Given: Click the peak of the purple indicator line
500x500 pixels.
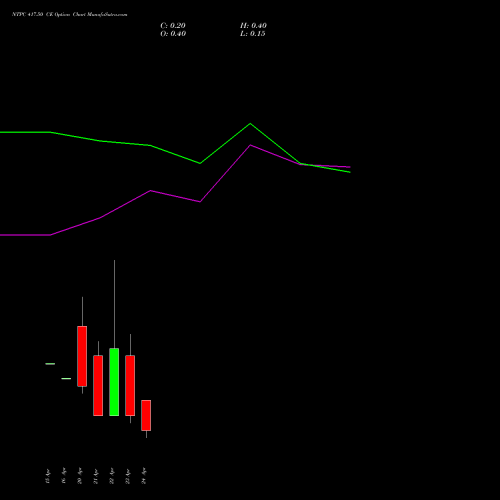Looking at the screenshot, I should (x=250, y=145).
